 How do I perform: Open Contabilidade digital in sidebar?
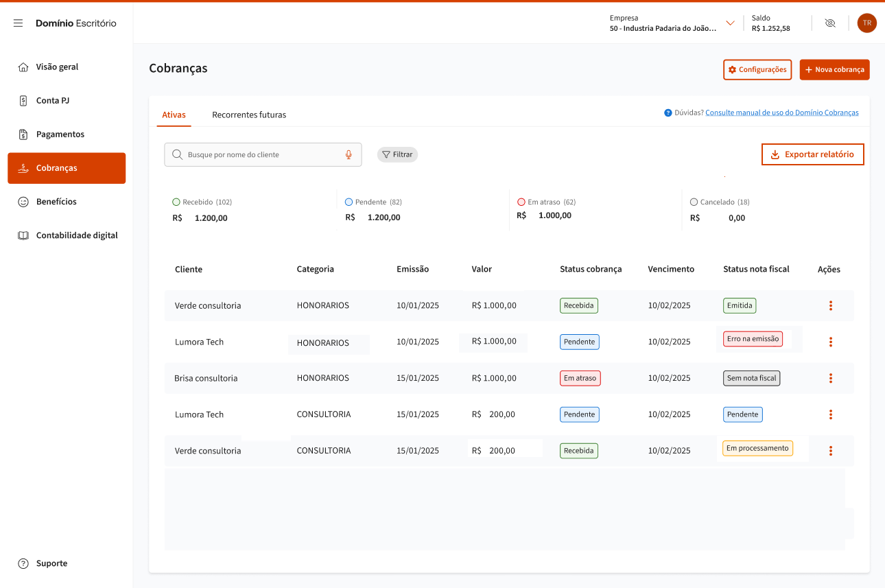[x=77, y=235]
